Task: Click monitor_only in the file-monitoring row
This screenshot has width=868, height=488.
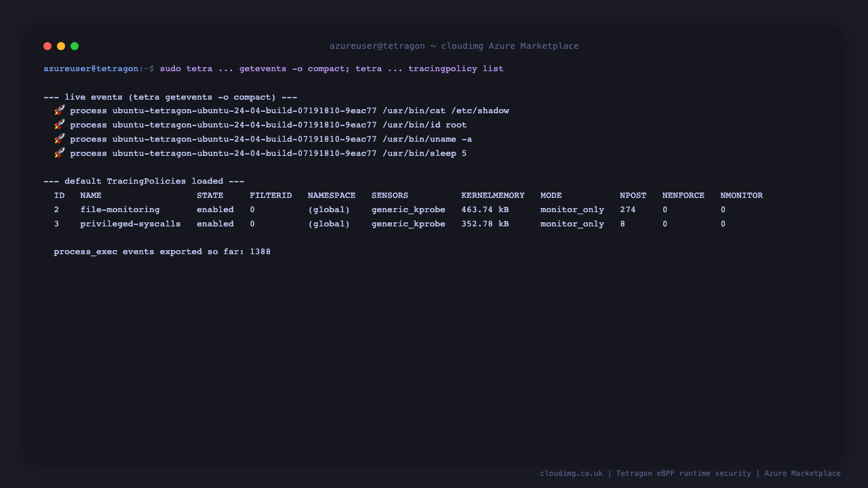Action: pos(572,209)
